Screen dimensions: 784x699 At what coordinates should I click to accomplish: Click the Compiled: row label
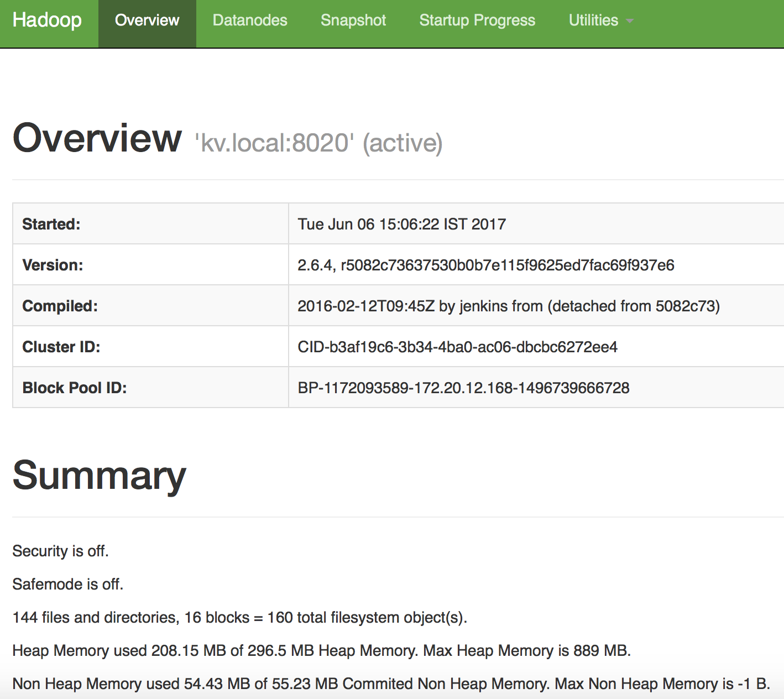tap(60, 306)
